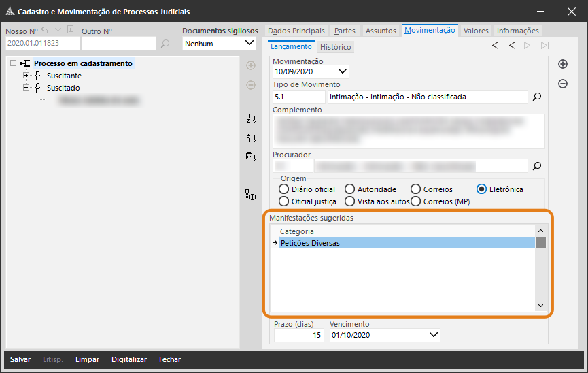This screenshot has width=588, height=373.
Task: Select Correios (MP) radio button
Action: (416, 201)
